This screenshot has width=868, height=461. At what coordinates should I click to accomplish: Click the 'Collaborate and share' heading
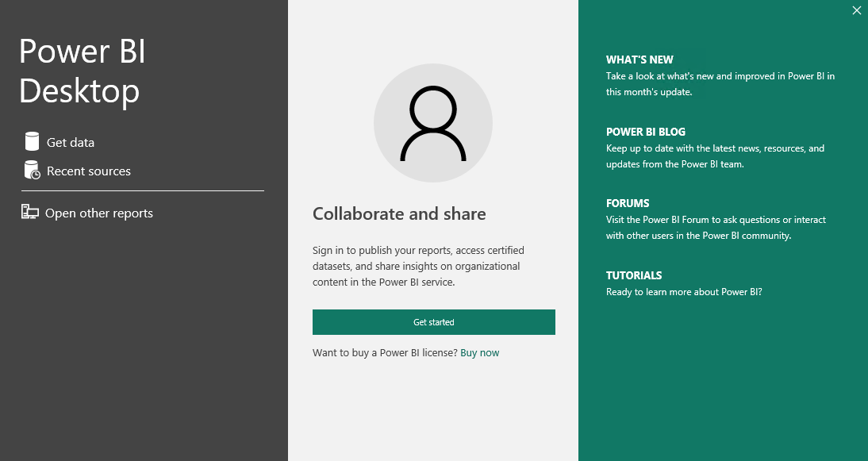tap(399, 213)
